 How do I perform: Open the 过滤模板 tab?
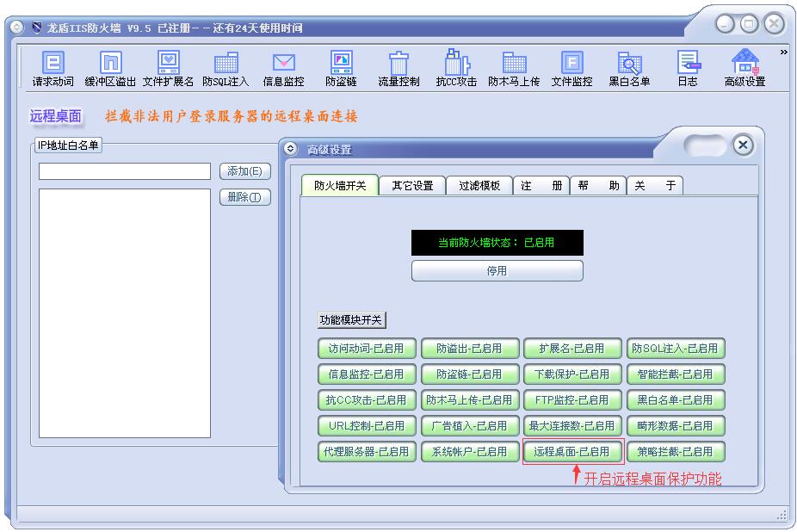pos(479,186)
